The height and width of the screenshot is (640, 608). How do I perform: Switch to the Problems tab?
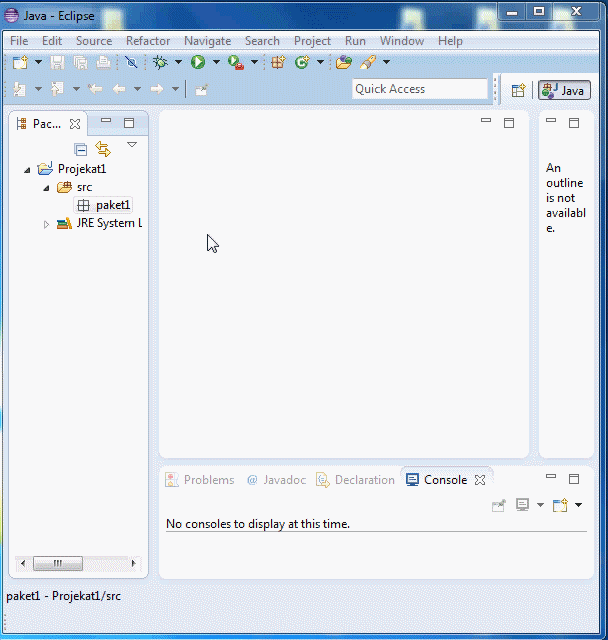[x=200, y=480]
